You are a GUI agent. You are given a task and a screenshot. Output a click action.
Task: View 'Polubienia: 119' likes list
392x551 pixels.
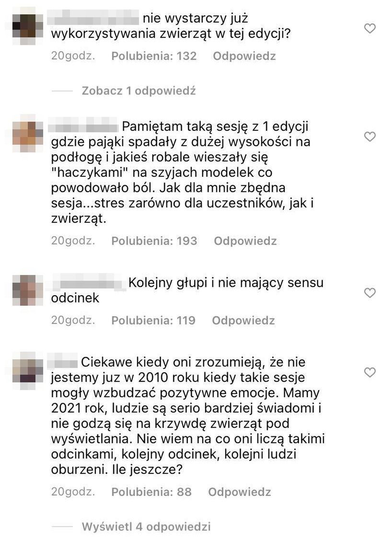[x=153, y=320]
